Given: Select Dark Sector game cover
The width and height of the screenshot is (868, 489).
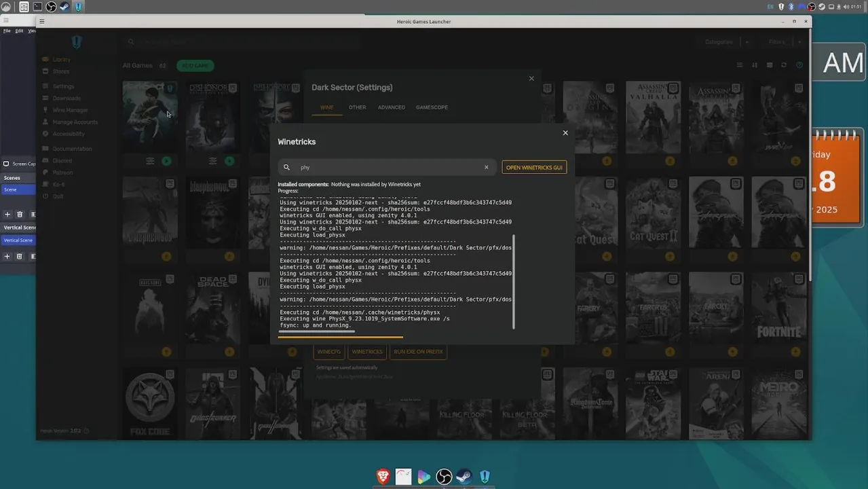Looking at the screenshot, I should (150, 117).
